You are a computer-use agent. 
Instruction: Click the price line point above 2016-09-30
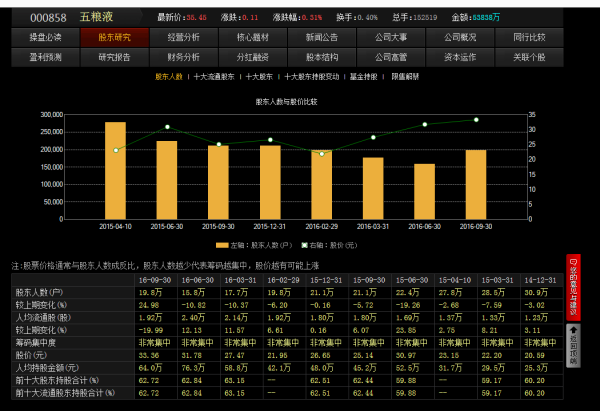click(x=476, y=120)
